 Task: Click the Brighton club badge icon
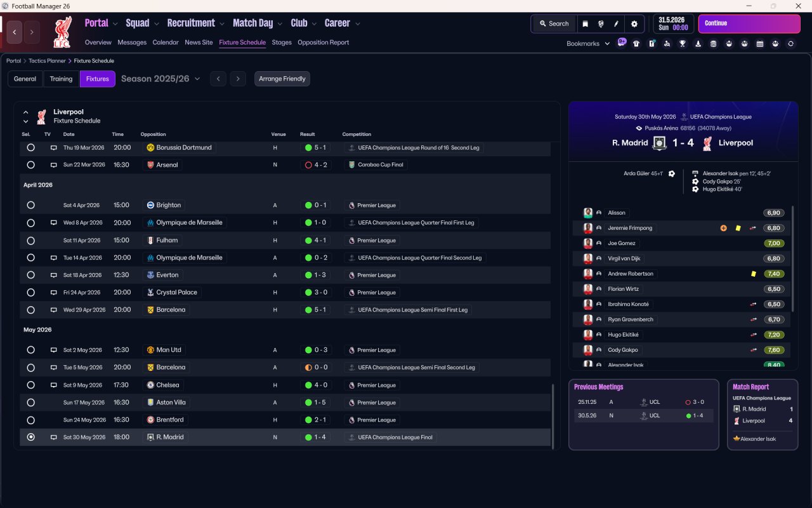tap(150, 205)
